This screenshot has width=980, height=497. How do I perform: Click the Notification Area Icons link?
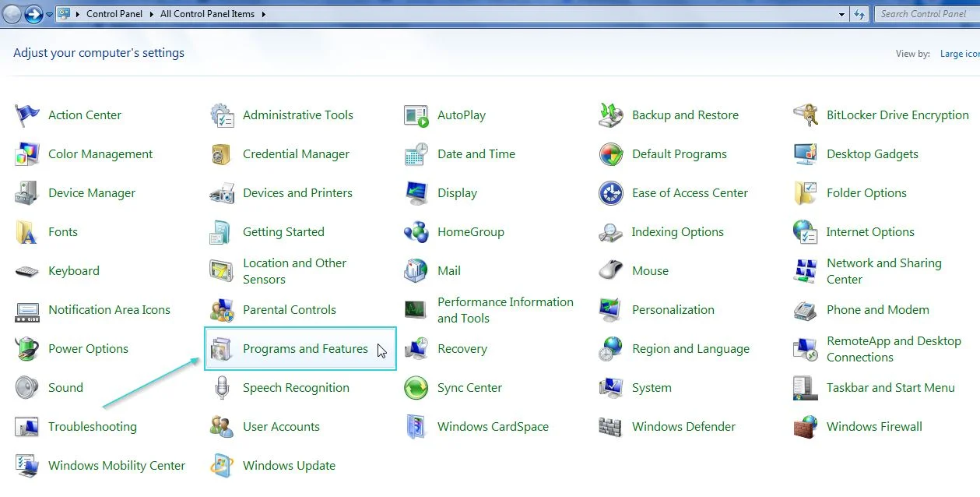pos(109,310)
